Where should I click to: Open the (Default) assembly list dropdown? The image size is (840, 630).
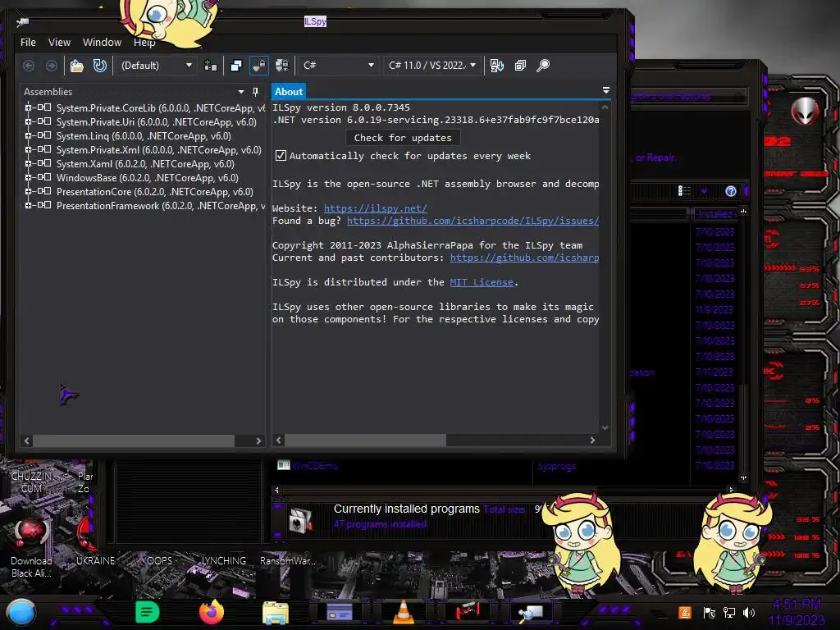point(157,66)
